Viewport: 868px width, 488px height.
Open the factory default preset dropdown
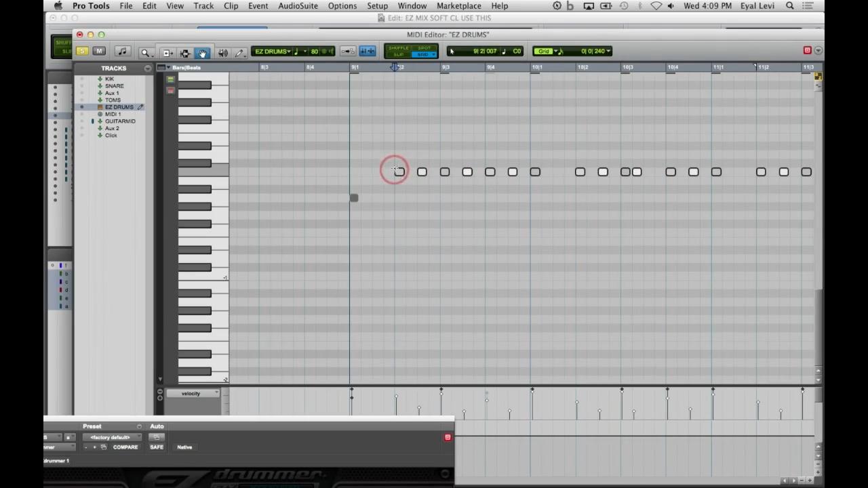click(x=113, y=437)
